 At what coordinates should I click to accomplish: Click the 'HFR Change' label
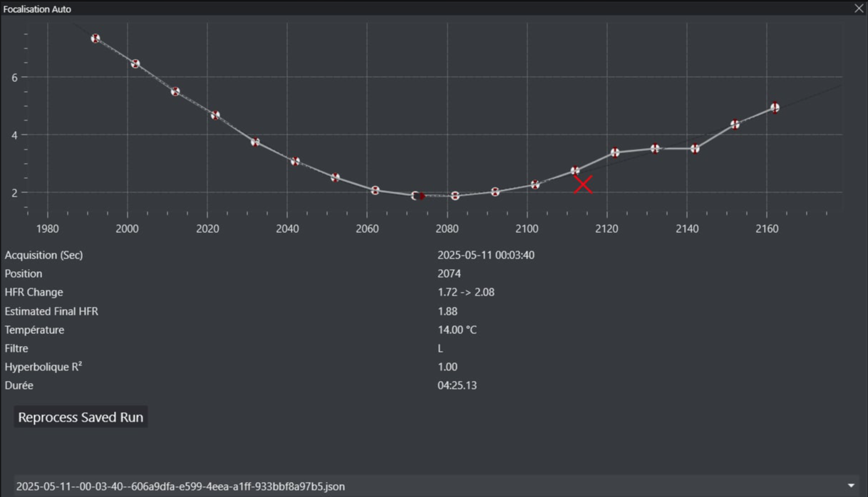point(33,292)
